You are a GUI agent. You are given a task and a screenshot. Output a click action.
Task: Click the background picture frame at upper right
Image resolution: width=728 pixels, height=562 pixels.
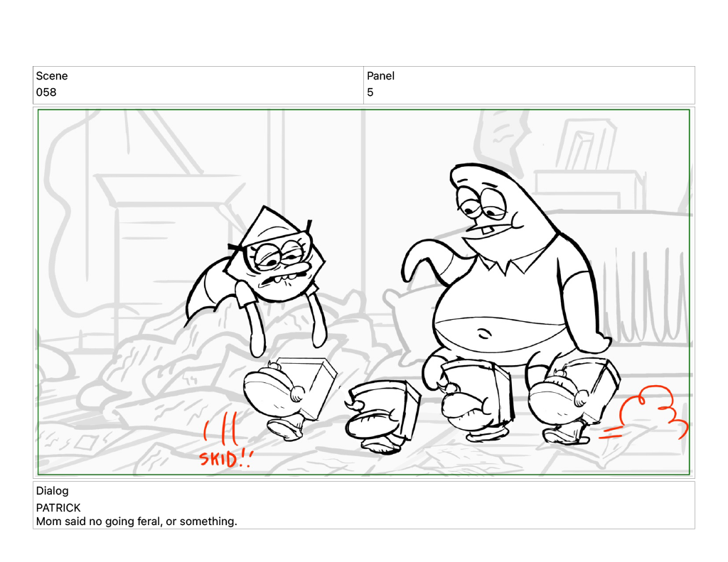click(585, 147)
